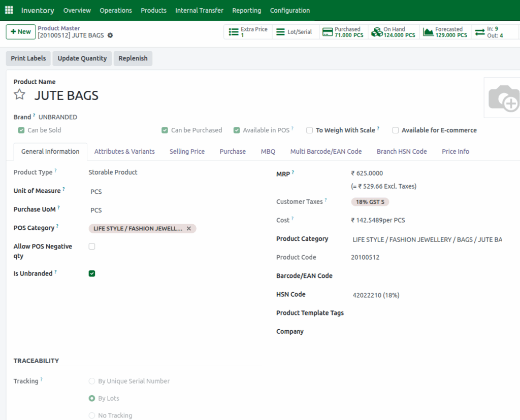Image resolution: width=520 pixels, height=420 pixels.
Task: Select the By Unique Serial Number tracking option
Action: tap(92, 381)
